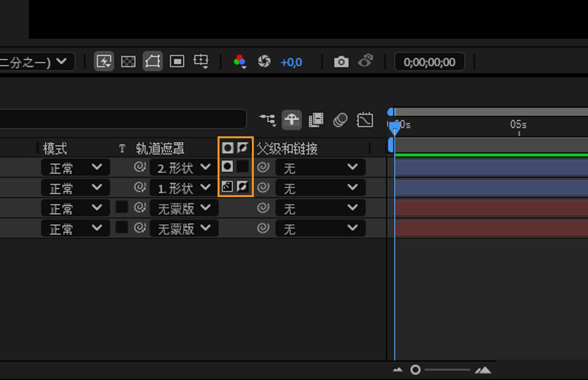Click track matte pickwhip beside 2. 形状
The height and width of the screenshot is (380, 588).
(x=140, y=168)
